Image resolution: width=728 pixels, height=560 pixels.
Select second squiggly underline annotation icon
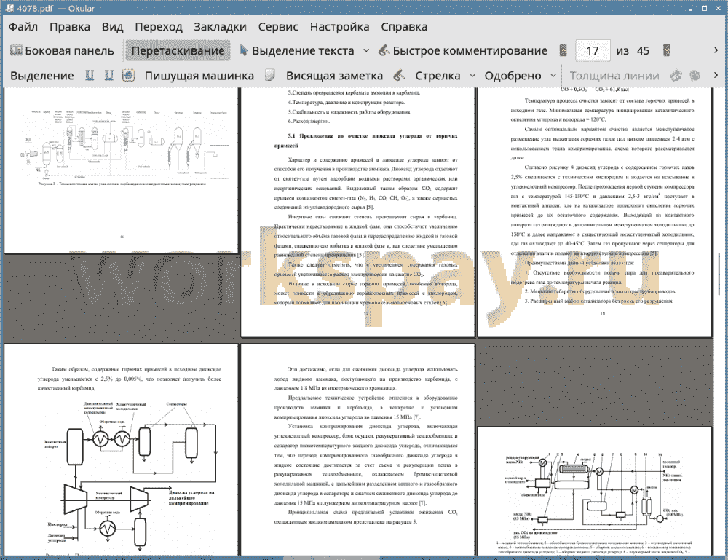[x=108, y=76]
